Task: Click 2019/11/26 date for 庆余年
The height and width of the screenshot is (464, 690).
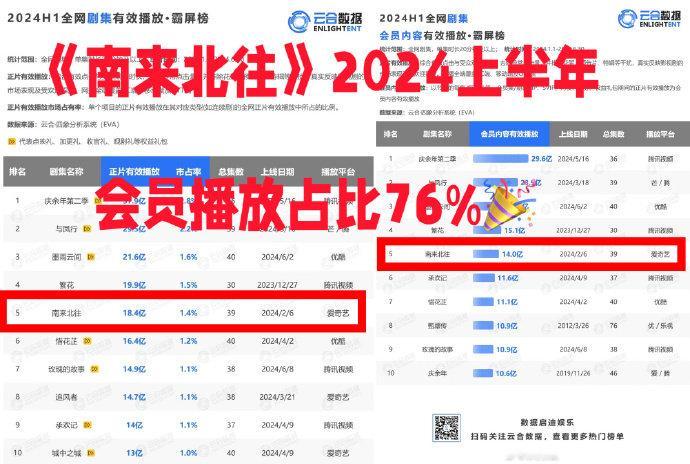Action: click(x=573, y=373)
